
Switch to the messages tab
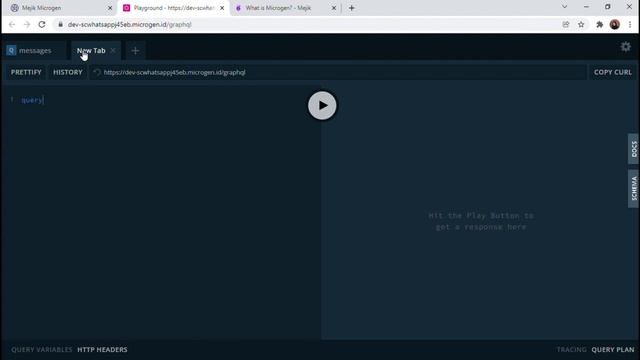pos(35,51)
